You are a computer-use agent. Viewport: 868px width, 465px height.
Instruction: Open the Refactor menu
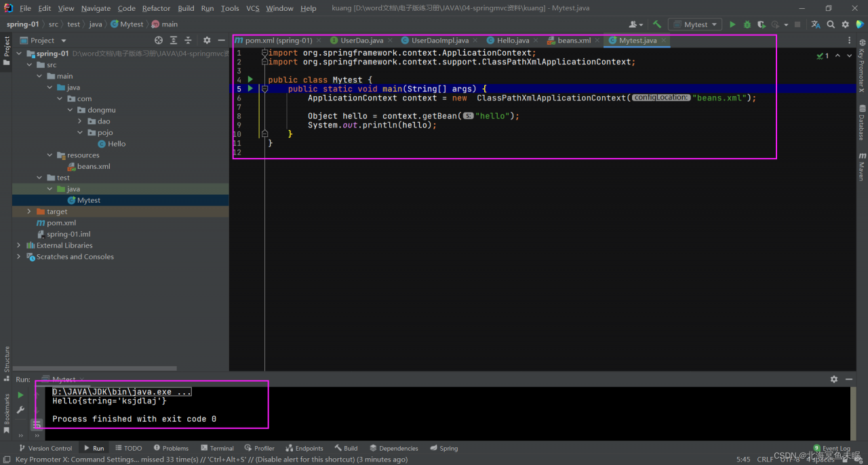[156, 8]
